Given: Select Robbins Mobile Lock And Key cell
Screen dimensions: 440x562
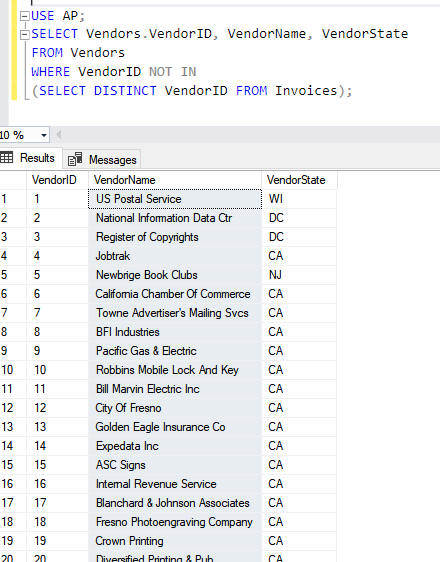Looking at the screenshot, I should pos(175,370).
